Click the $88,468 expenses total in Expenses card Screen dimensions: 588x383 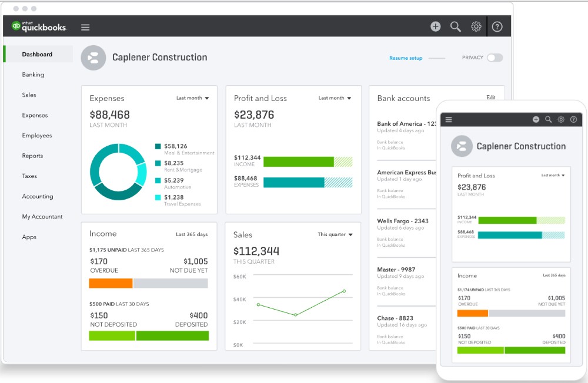pyautogui.click(x=109, y=115)
